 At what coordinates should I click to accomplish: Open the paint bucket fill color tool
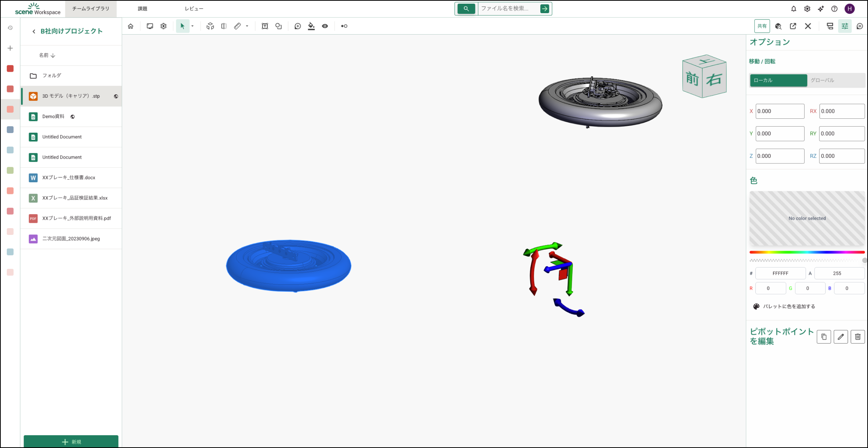(x=311, y=26)
